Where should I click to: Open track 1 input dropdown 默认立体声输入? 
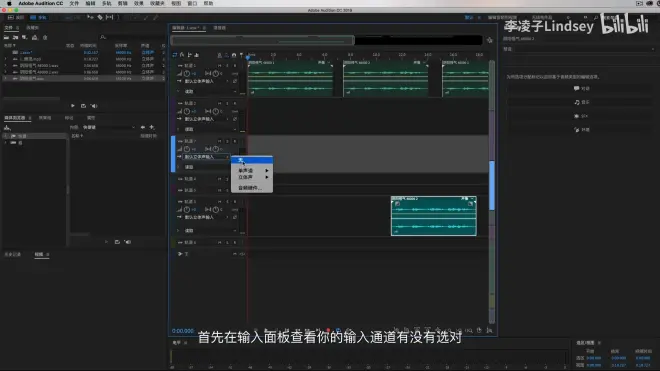click(x=207, y=81)
